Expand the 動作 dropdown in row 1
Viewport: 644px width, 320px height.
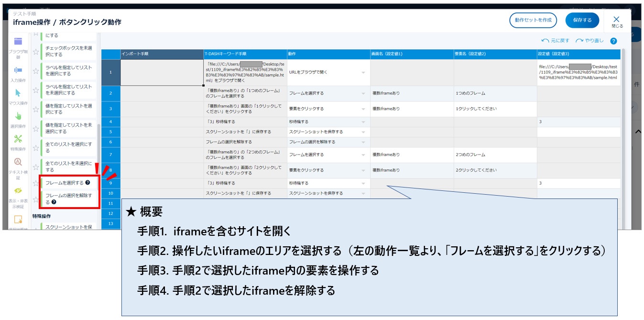[x=363, y=73]
